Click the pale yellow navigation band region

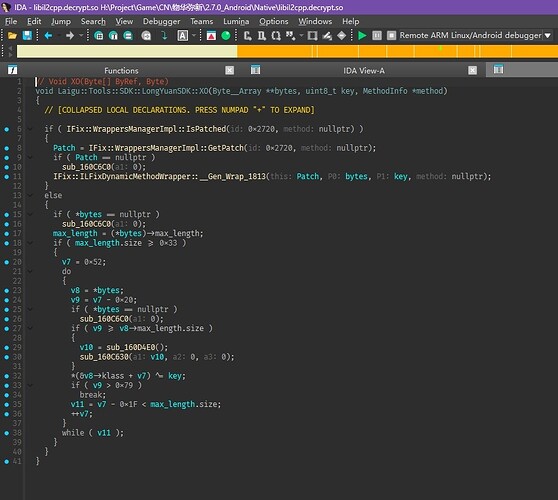coord(127,52)
